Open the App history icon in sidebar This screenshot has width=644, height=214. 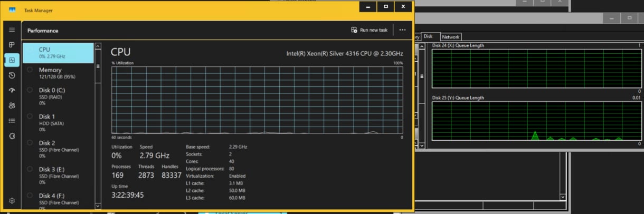tap(12, 75)
